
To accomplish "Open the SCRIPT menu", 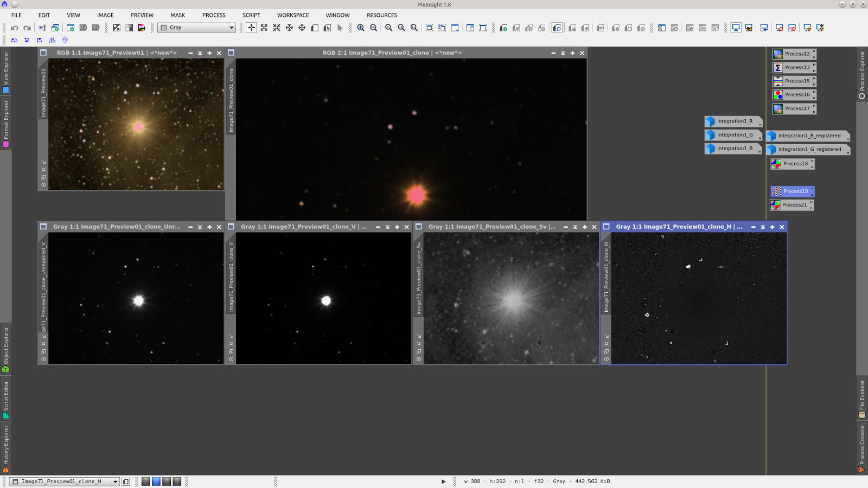I will tap(251, 15).
